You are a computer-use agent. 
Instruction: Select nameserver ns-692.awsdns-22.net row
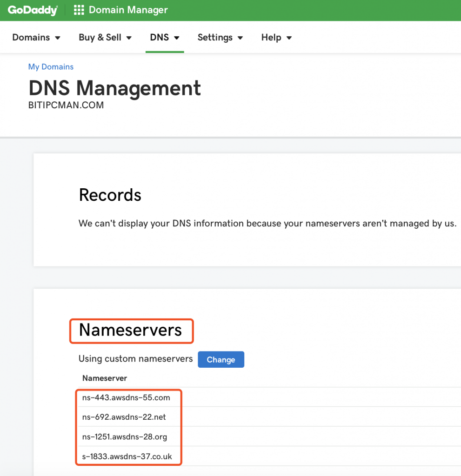click(x=269, y=417)
